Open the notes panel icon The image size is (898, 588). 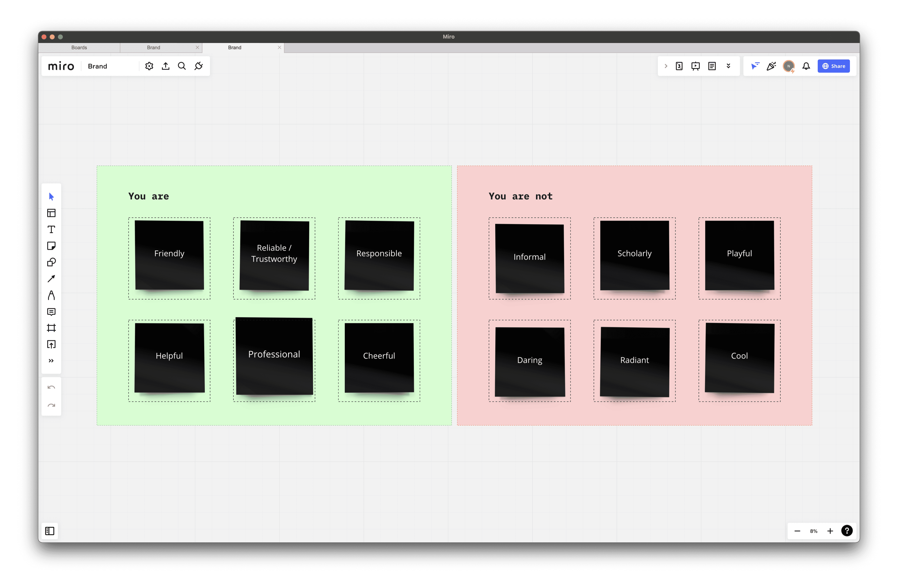point(712,66)
